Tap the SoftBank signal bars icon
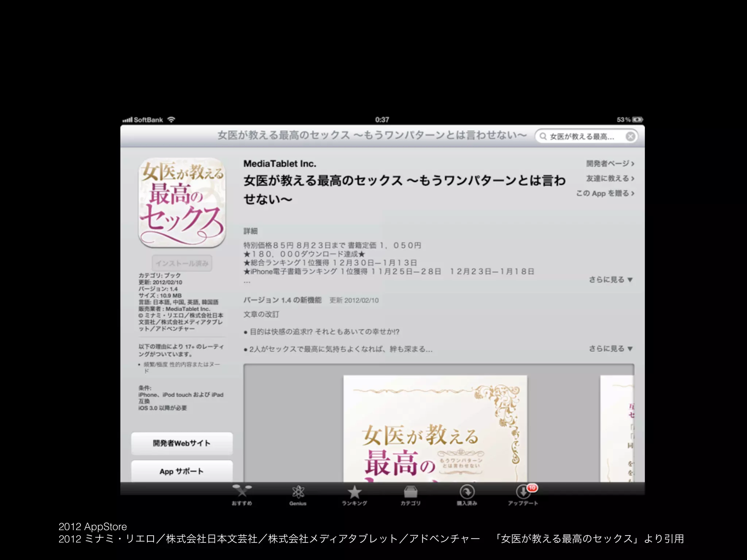This screenshot has width=747, height=560. pyautogui.click(x=127, y=120)
